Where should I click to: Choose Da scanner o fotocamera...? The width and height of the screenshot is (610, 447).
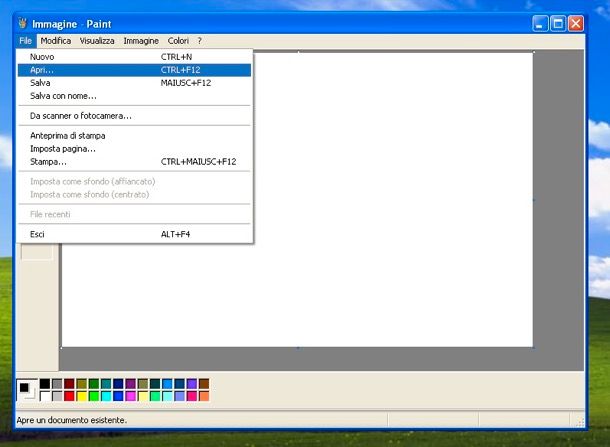pos(134,116)
